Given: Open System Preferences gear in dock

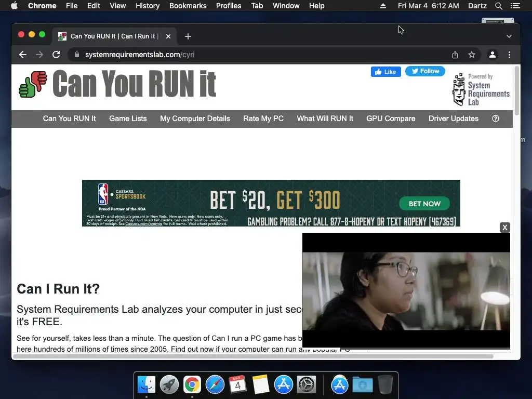Looking at the screenshot, I should point(307,385).
